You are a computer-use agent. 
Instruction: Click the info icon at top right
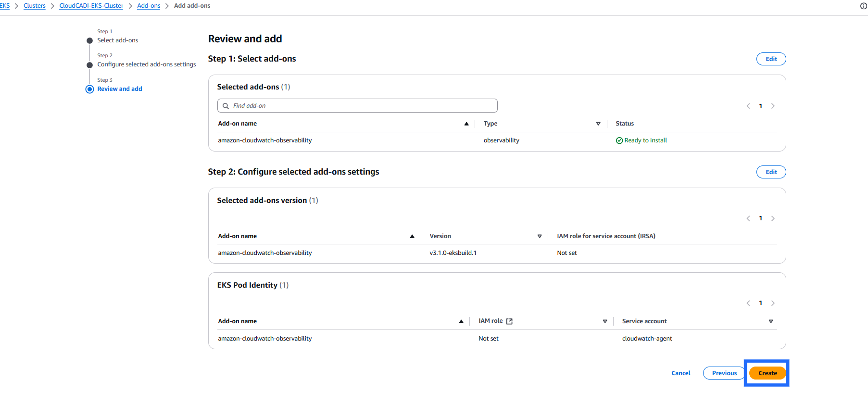pyautogui.click(x=863, y=6)
